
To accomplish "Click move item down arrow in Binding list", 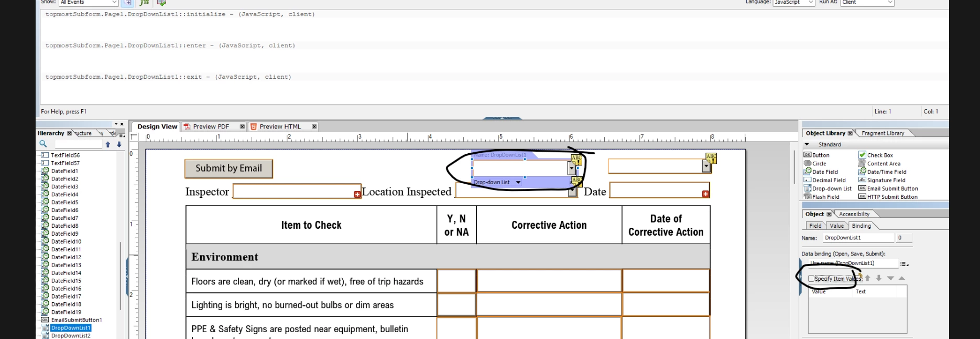I will [879, 278].
